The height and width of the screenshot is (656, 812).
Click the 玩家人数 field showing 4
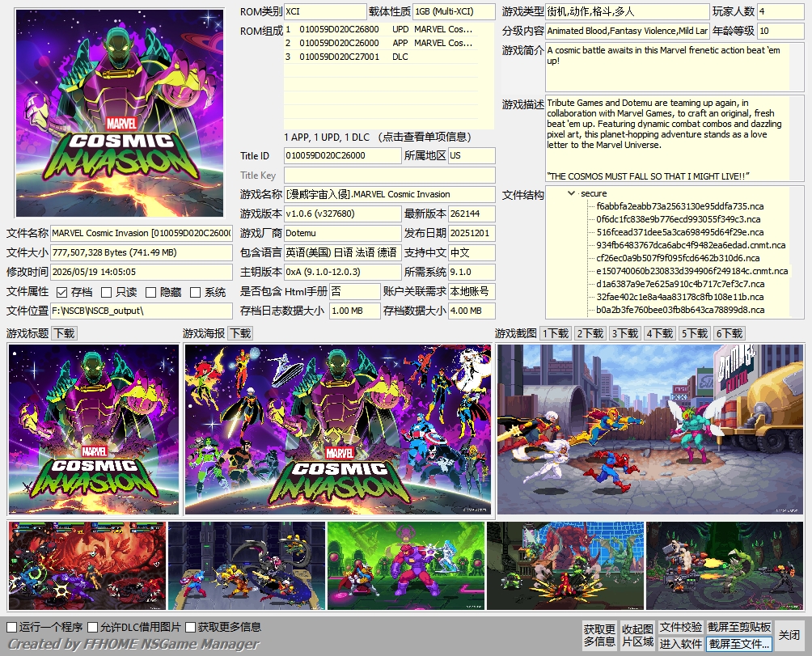(x=780, y=11)
